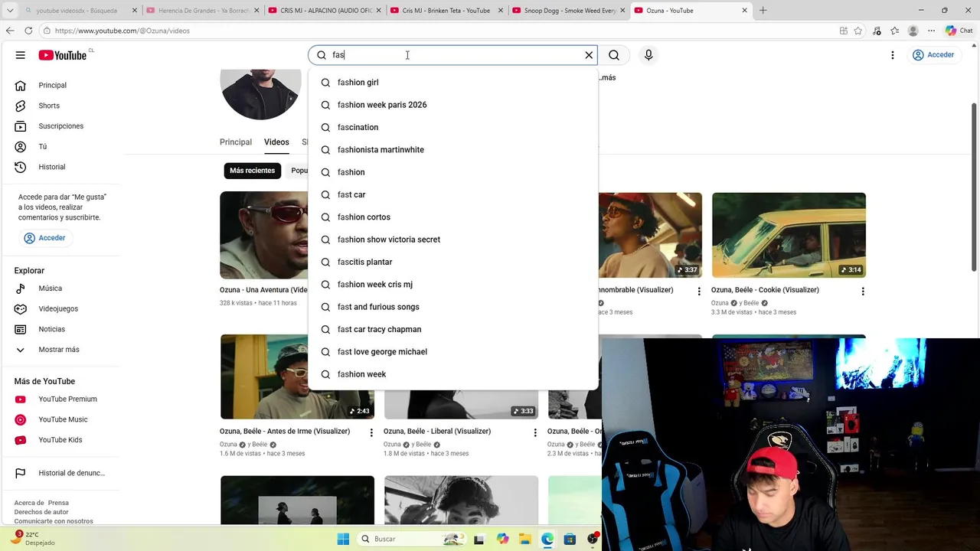Select suggestion 'fast car tracy chapman'

click(x=452, y=329)
